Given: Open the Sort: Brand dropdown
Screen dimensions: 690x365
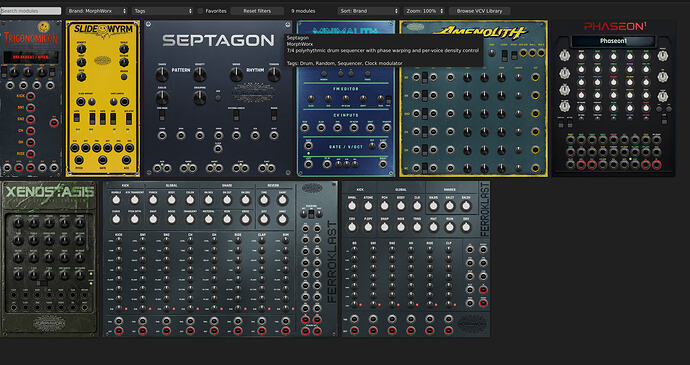Looking at the screenshot, I should (x=369, y=11).
